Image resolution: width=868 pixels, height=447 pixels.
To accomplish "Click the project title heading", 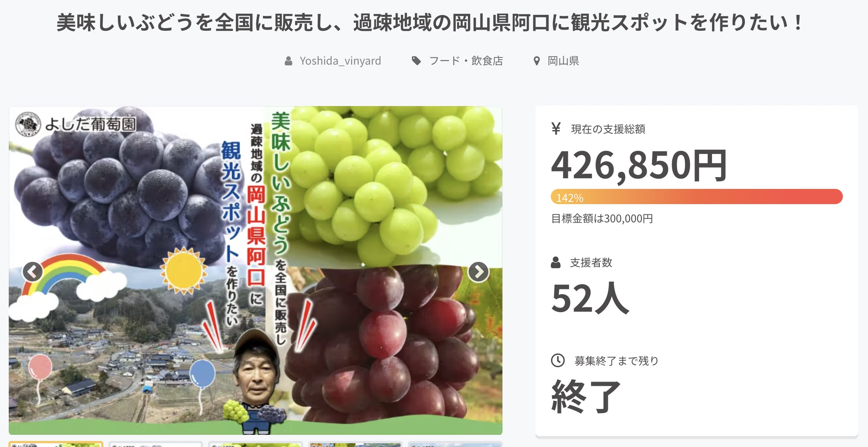I will tap(430, 22).
